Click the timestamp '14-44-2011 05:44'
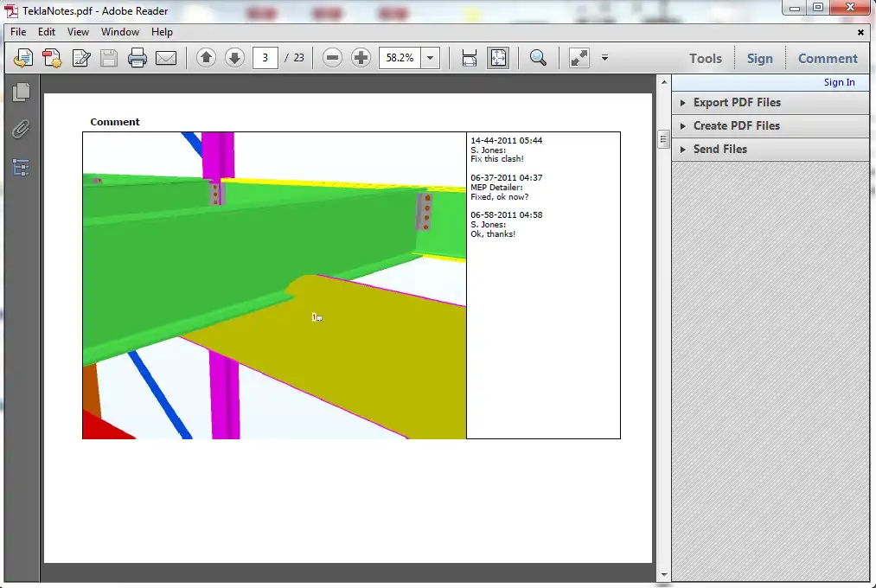The height and width of the screenshot is (588, 876). tap(506, 141)
